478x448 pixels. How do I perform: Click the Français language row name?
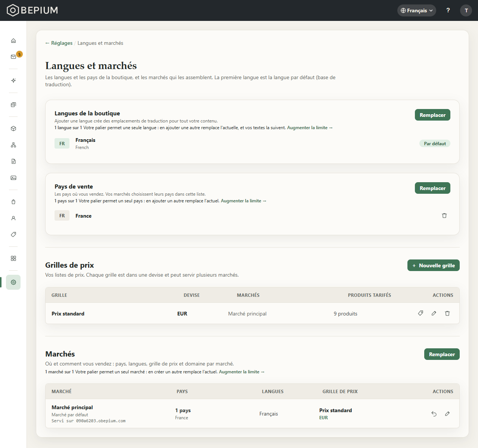(85, 140)
